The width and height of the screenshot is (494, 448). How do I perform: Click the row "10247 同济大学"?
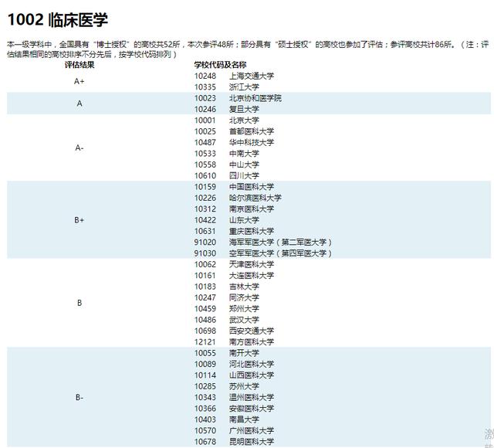tap(227, 297)
